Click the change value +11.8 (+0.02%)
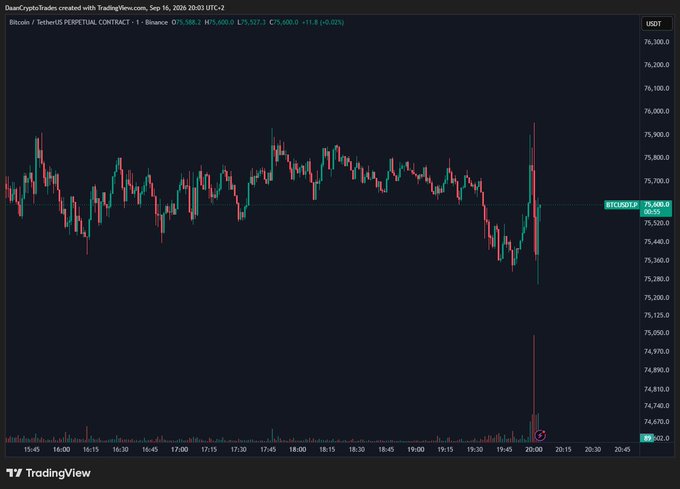The image size is (680, 489). click(x=323, y=22)
